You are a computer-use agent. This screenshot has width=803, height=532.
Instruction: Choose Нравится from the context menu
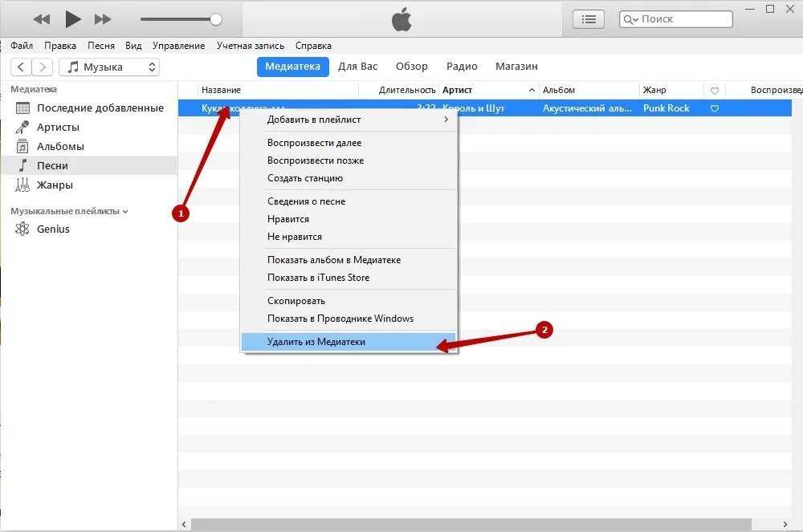pyautogui.click(x=349, y=219)
